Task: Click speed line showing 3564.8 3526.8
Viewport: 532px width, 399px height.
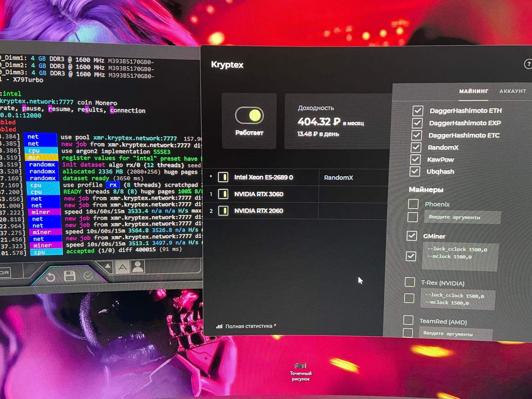Action: coord(134,231)
